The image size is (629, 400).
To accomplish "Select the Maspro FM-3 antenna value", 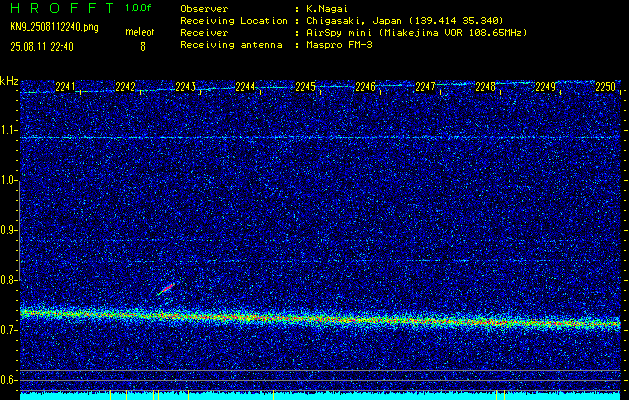I will point(339,45).
